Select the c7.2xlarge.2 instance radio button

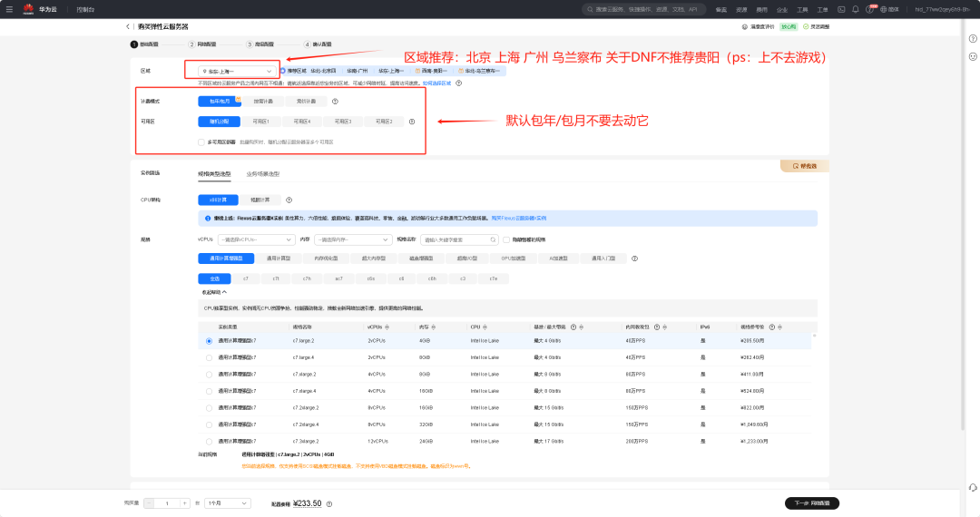pos(209,408)
